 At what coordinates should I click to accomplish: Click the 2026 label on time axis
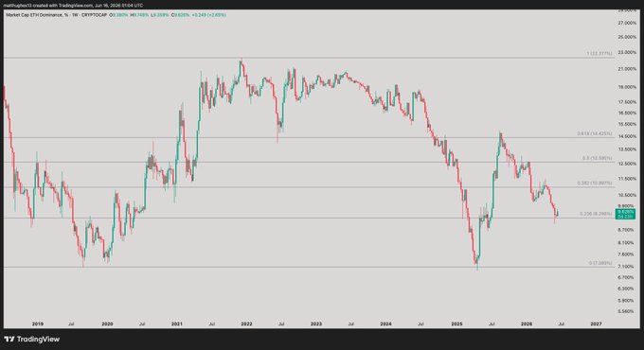coord(527,324)
